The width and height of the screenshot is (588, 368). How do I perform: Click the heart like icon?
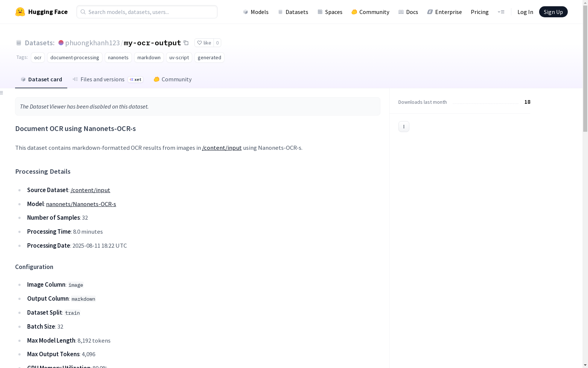coord(200,43)
